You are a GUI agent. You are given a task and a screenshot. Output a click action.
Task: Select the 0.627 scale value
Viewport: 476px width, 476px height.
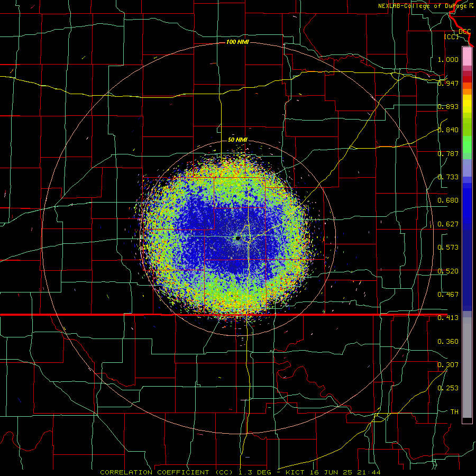[448, 224]
